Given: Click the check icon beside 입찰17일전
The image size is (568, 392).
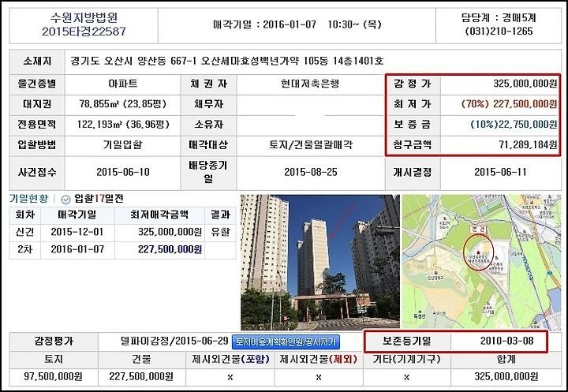Looking at the screenshot, I should coord(65,200).
